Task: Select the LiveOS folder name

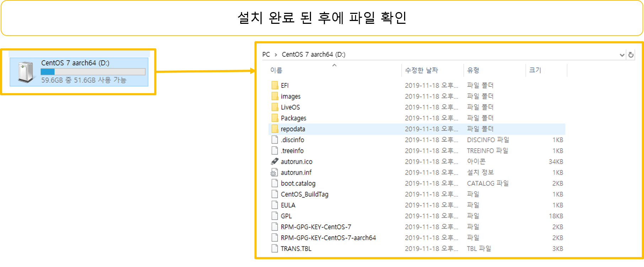Action: (290, 107)
